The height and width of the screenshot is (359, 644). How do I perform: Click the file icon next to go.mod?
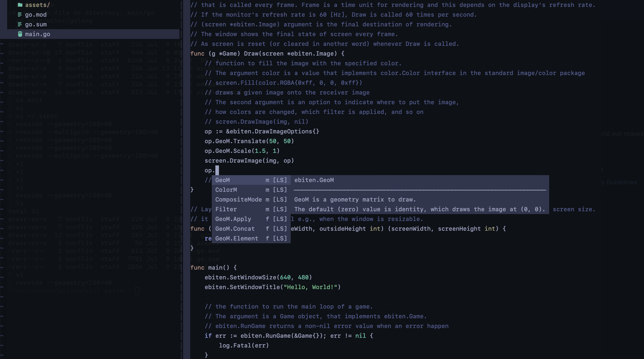click(20, 15)
